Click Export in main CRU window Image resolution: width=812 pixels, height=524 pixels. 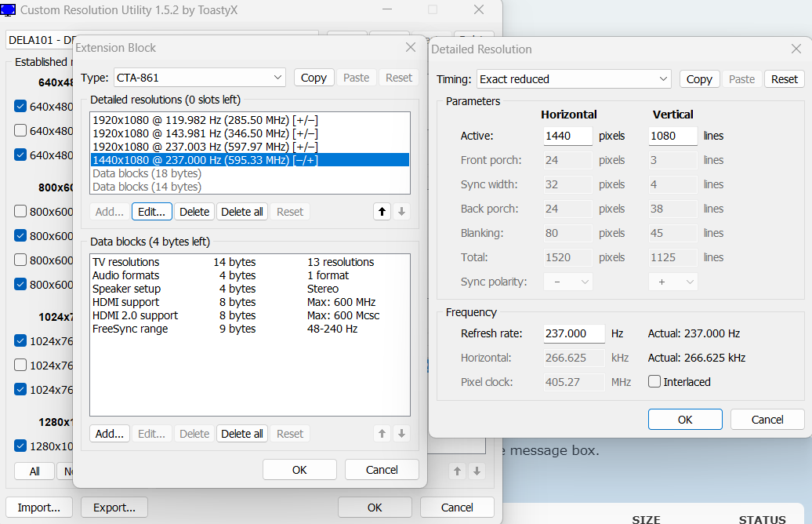tap(114, 508)
